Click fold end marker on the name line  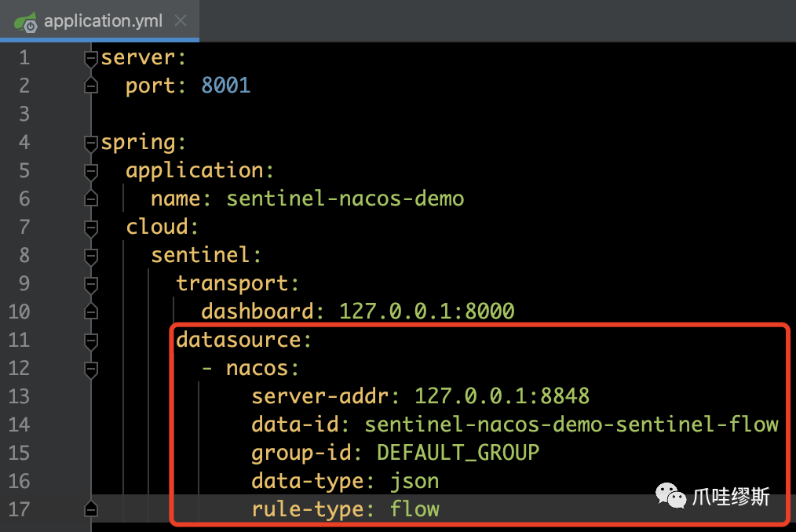click(91, 199)
